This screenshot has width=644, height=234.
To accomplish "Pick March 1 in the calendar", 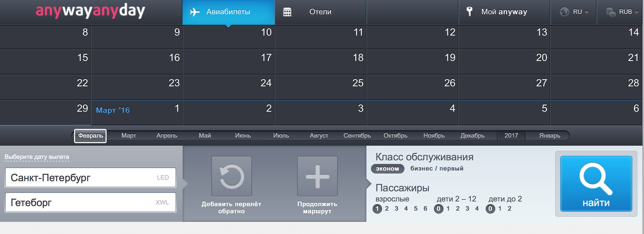I will (137, 113).
